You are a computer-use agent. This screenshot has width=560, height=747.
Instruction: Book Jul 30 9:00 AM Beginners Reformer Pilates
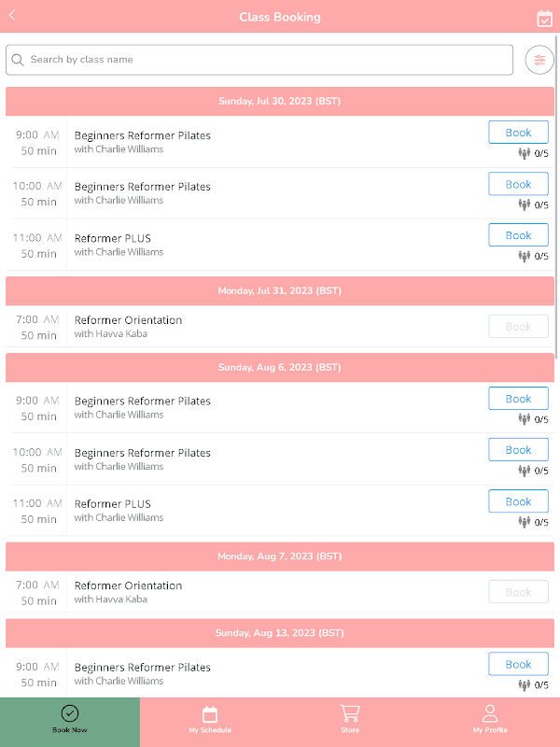pyautogui.click(x=518, y=133)
